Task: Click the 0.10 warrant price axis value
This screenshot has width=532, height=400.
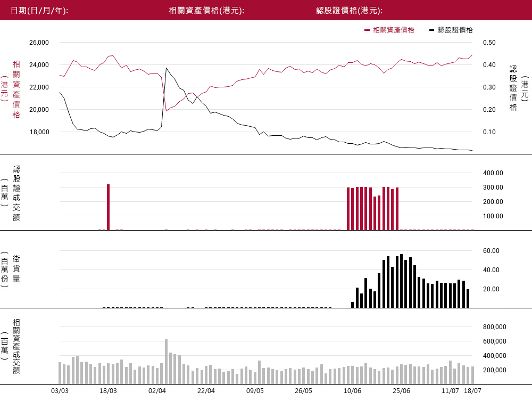Action: tap(489, 132)
